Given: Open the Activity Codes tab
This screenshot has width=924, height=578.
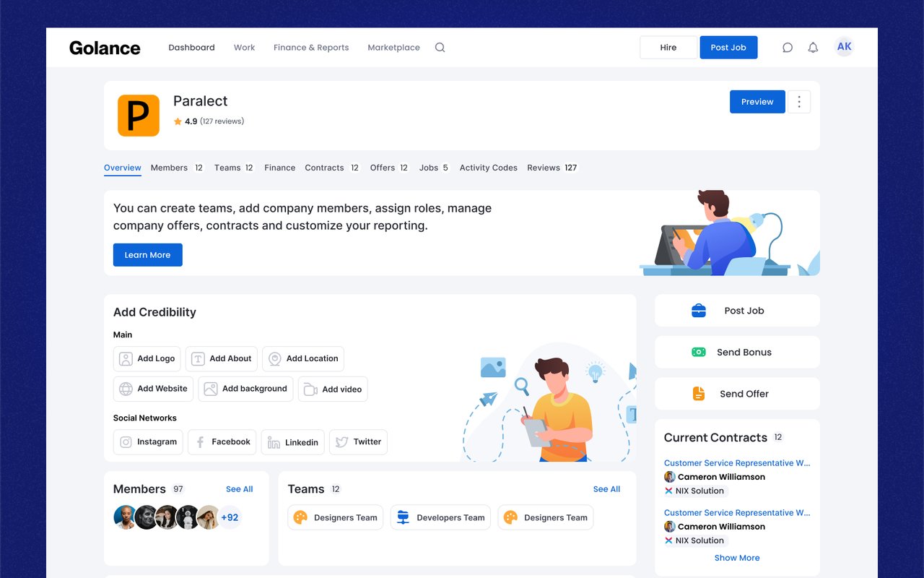Looking at the screenshot, I should (489, 168).
